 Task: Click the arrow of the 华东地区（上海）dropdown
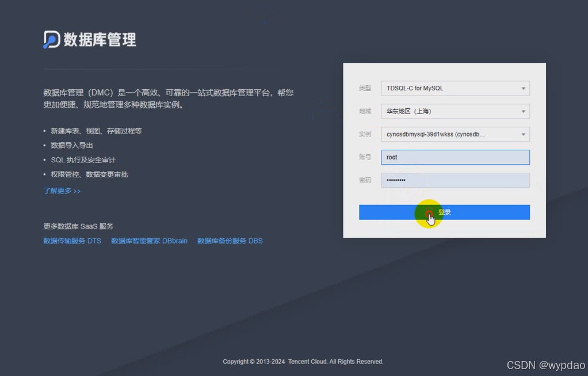coord(523,112)
